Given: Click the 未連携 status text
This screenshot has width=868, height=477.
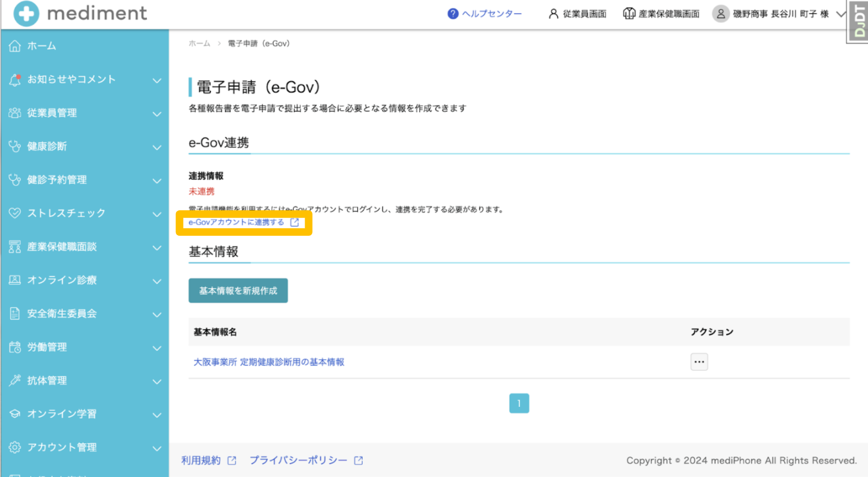Looking at the screenshot, I should 202,191.
